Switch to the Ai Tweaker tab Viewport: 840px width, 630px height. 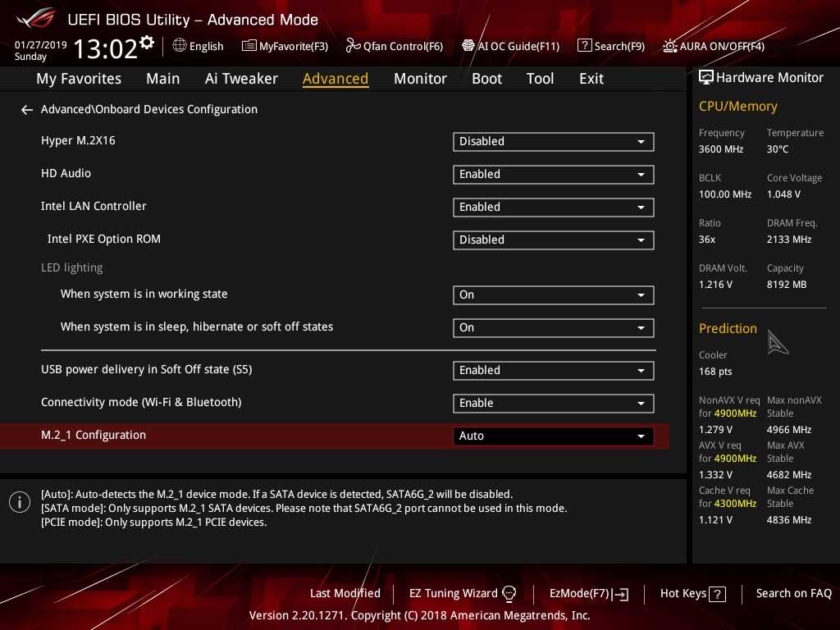(x=241, y=79)
